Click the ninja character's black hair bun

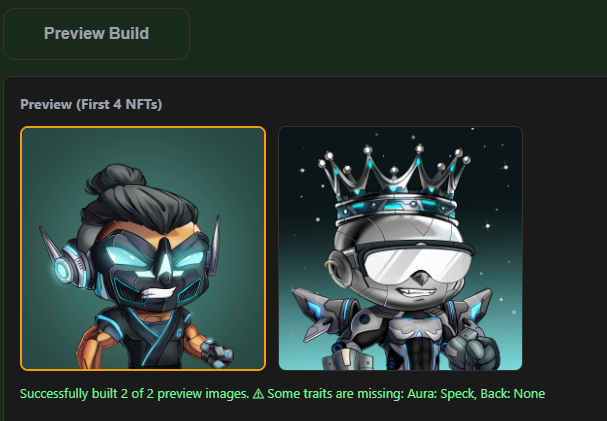point(115,179)
